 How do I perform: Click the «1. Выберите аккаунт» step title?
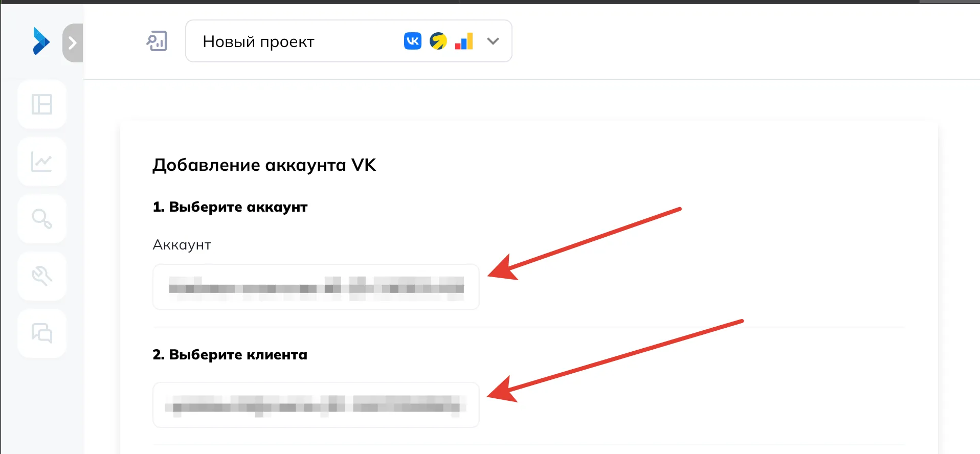pos(230,207)
